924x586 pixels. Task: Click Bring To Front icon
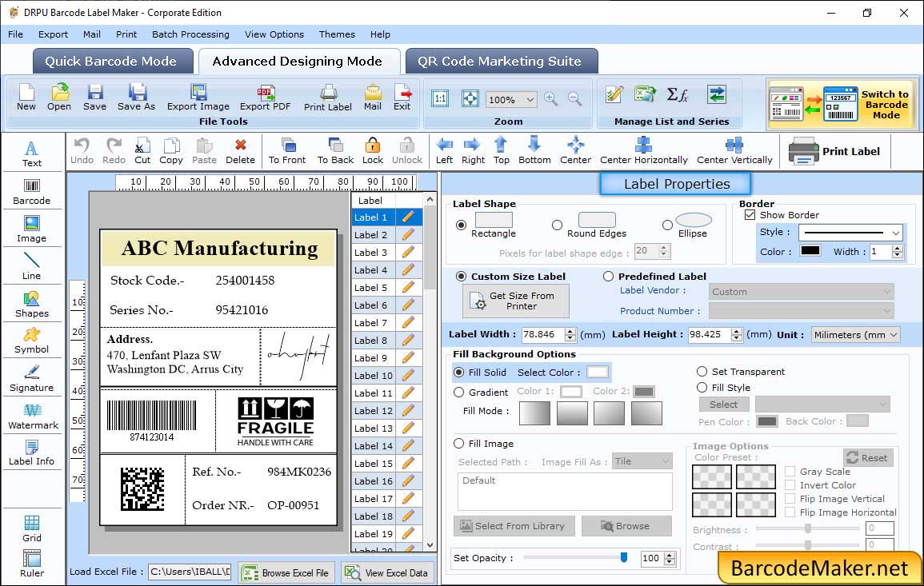point(287,151)
